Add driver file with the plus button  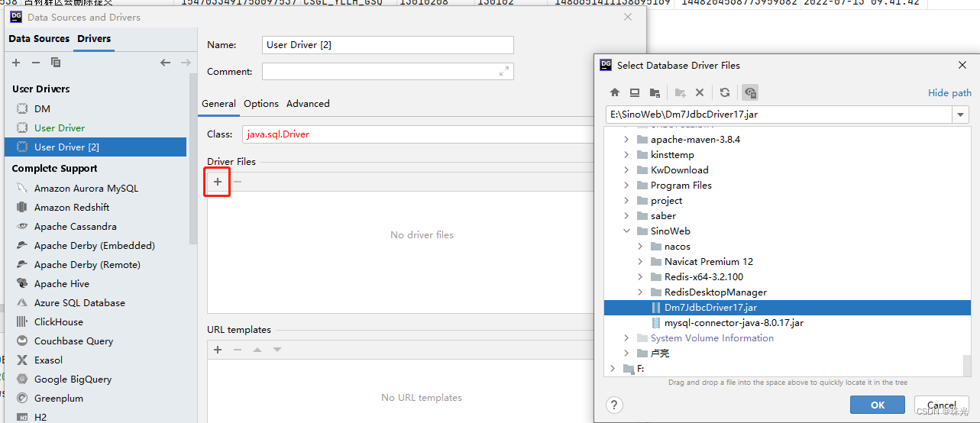218,182
